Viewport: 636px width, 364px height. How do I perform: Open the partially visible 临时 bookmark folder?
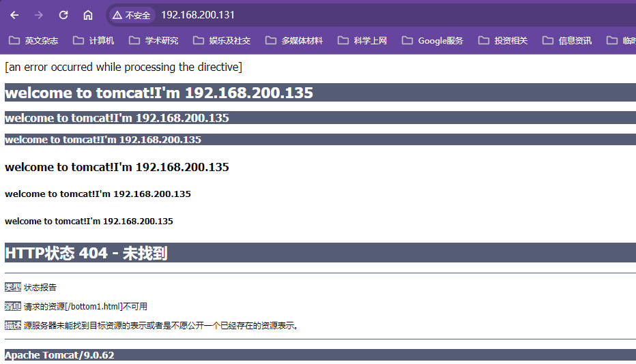[x=622, y=41]
